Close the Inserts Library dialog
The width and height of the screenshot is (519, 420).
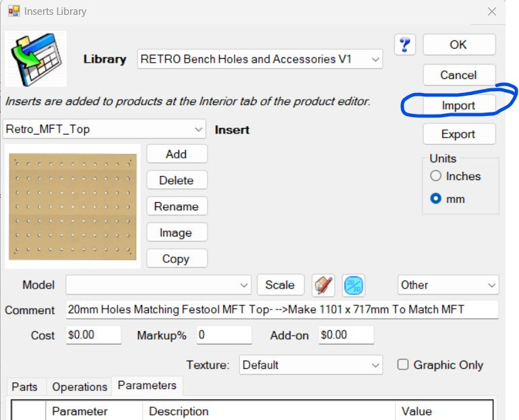point(493,11)
